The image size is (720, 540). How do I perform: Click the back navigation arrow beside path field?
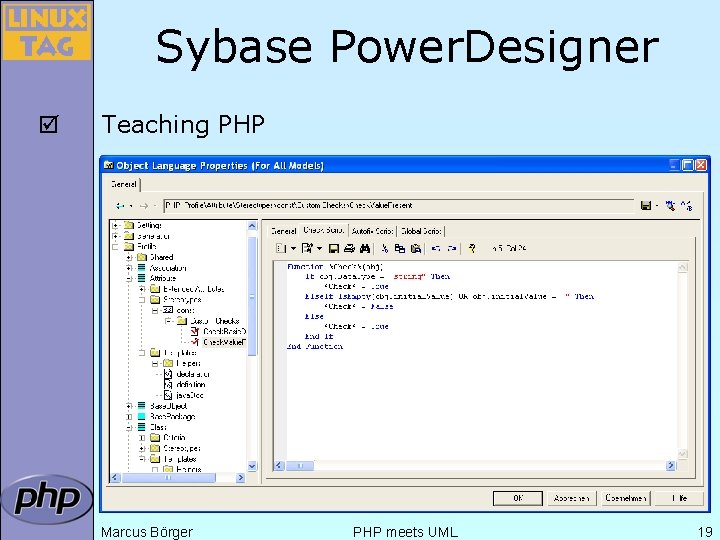click(120, 206)
